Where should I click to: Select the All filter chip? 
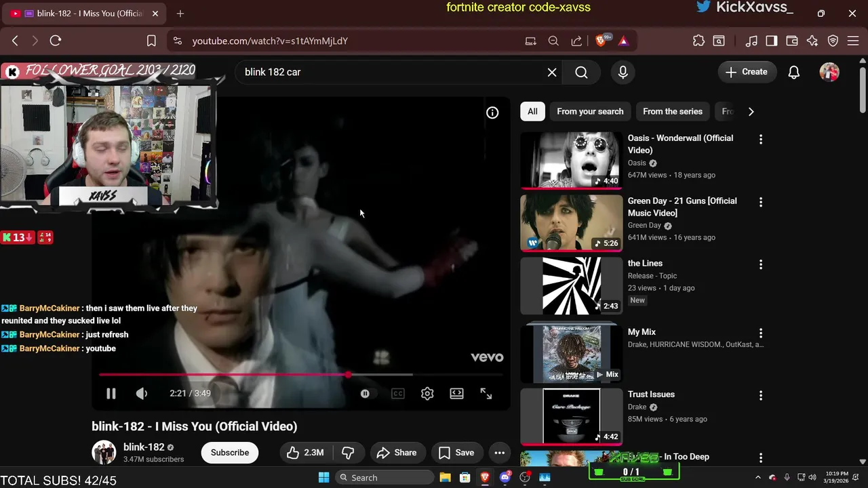click(x=533, y=111)
